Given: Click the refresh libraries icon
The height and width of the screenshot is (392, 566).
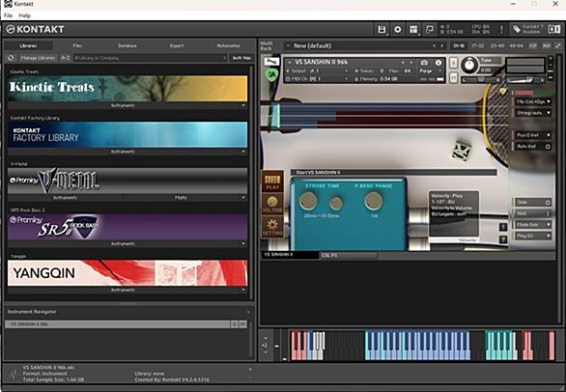Looking at the screenshot, I should (11, 58).
